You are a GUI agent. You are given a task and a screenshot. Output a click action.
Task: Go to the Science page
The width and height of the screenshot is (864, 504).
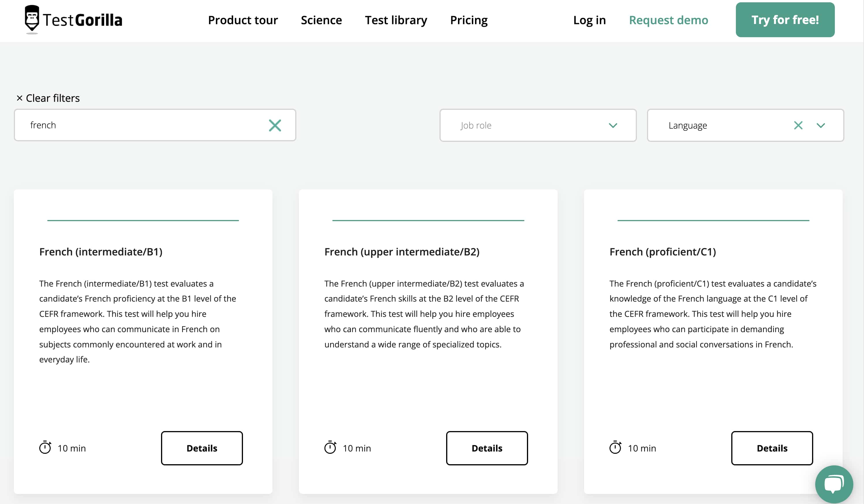click(x=321, y=20)
